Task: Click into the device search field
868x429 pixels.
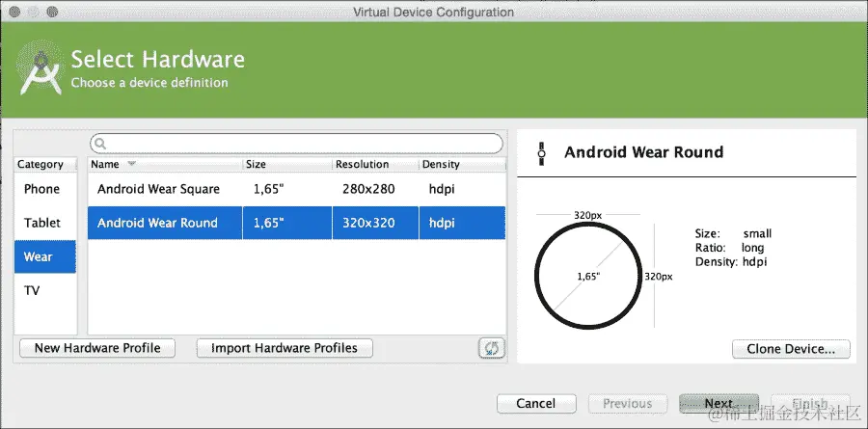Action: (x=297, y=144)
